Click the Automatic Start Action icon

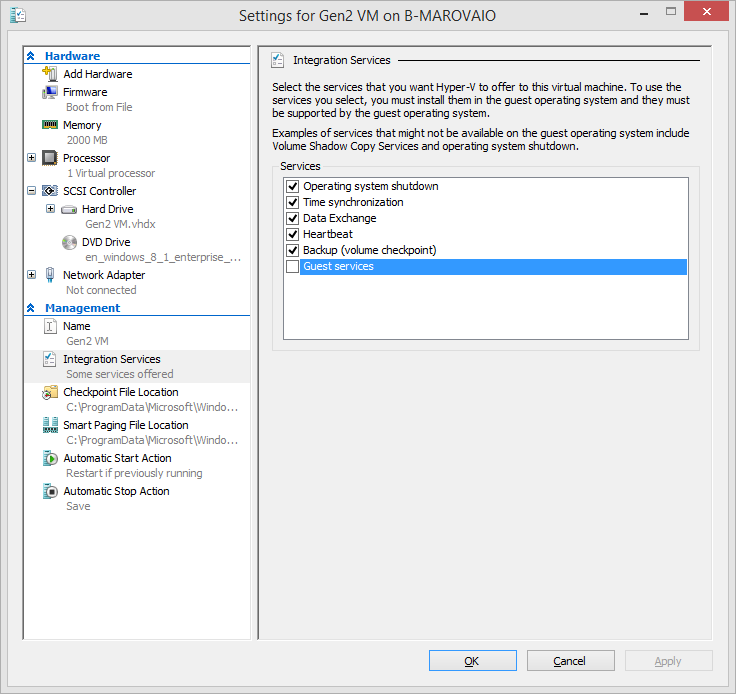pos(50,459)
